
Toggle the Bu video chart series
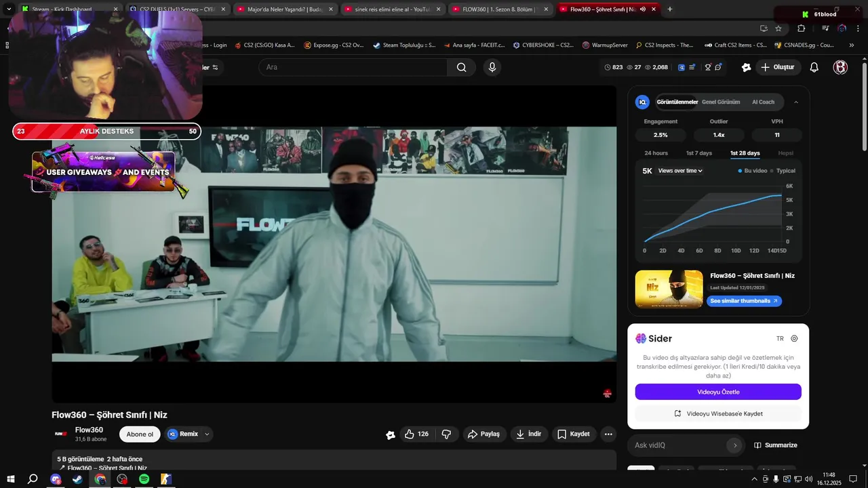[753, 171]
